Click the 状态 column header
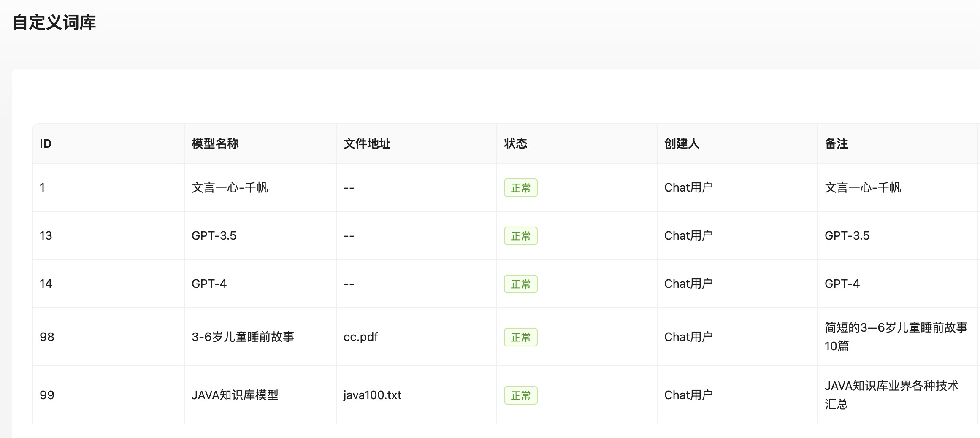Image resolution: width=980 pixels, height=438 pixels. coord(515,144)
